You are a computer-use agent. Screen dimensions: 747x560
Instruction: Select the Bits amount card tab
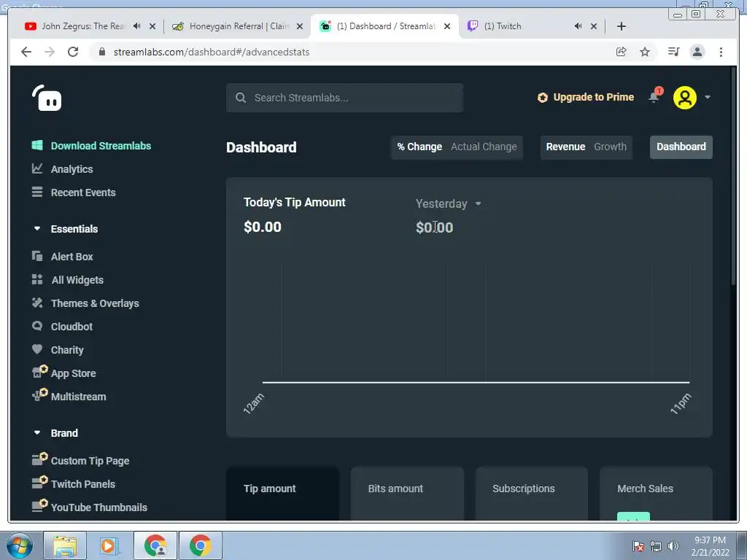(407, 494)
